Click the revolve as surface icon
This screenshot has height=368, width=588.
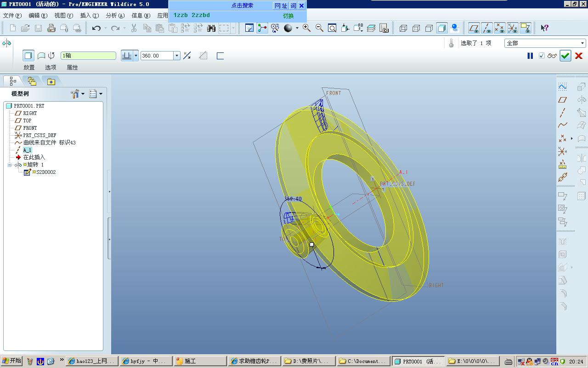(41, 56)
